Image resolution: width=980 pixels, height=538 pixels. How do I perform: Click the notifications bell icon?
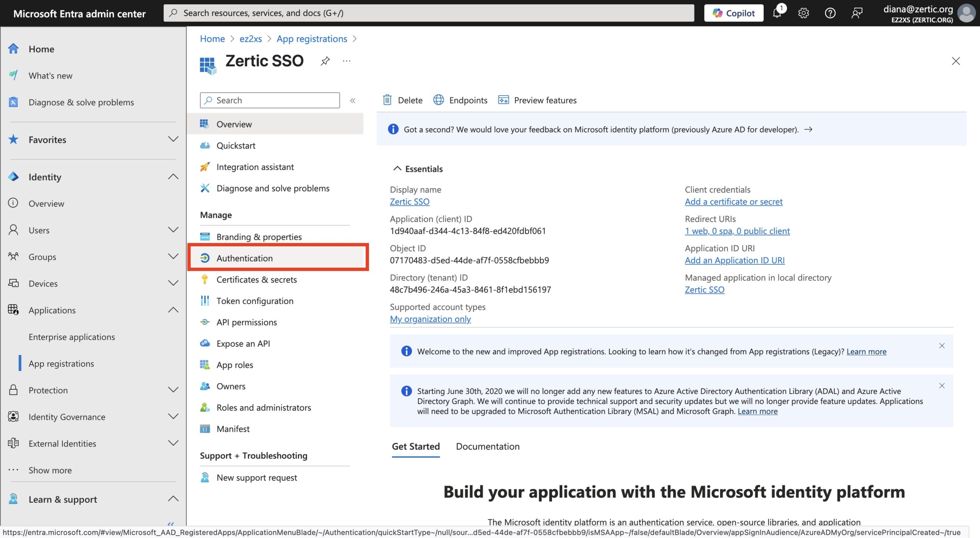click(777, 13)
